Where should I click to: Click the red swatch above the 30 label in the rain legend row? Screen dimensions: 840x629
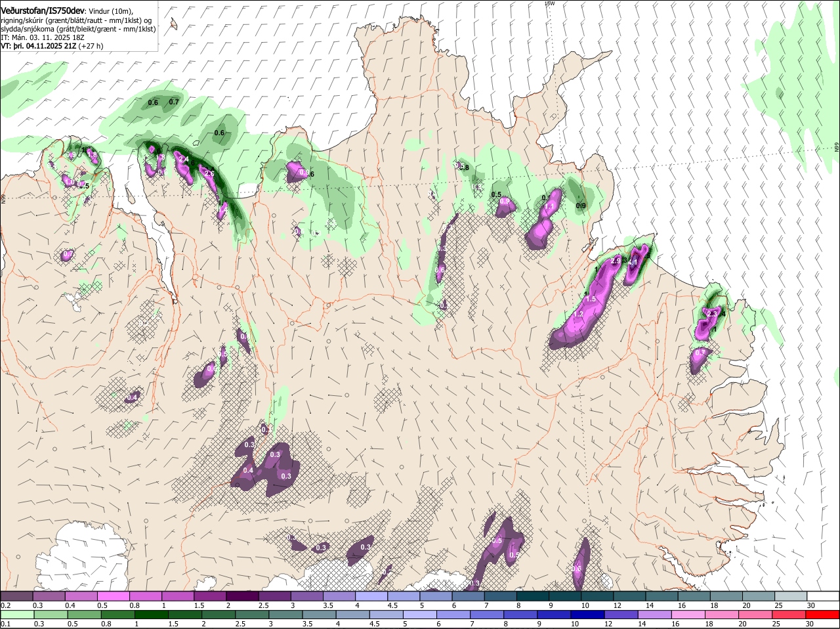tap(823, 615)
